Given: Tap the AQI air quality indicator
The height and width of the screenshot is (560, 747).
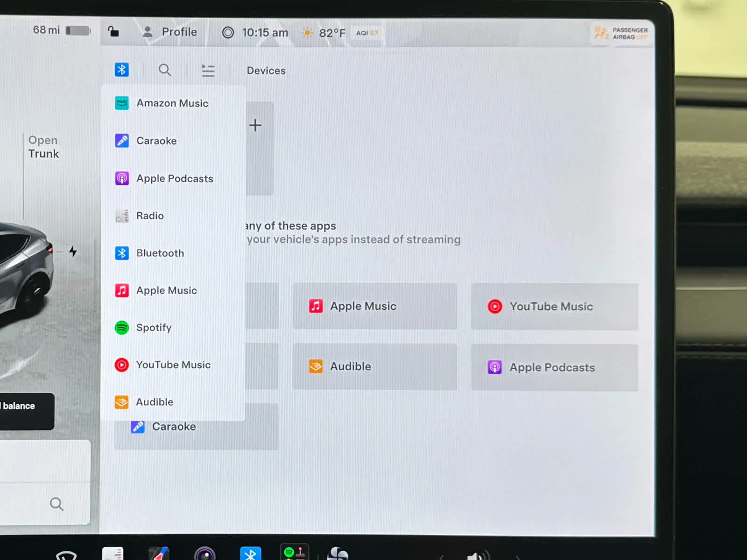Looking at the screenshot, I should coord(367,33).
